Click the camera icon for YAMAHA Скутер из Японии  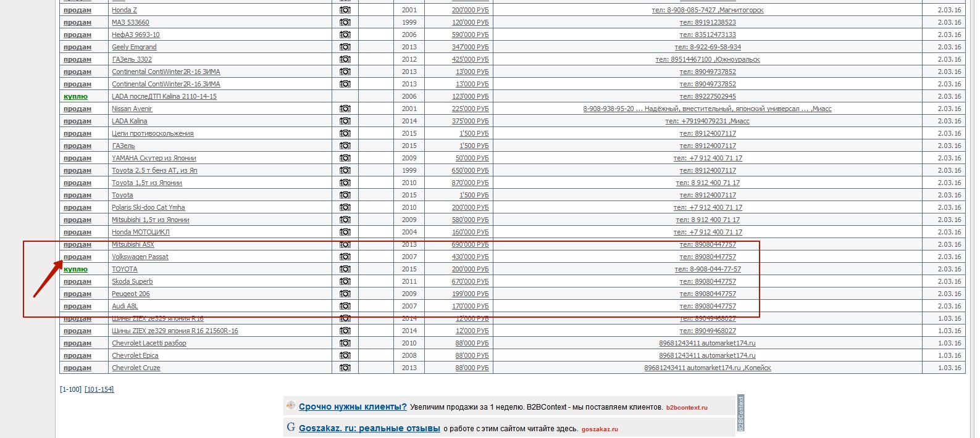click(x=345, y=158)
